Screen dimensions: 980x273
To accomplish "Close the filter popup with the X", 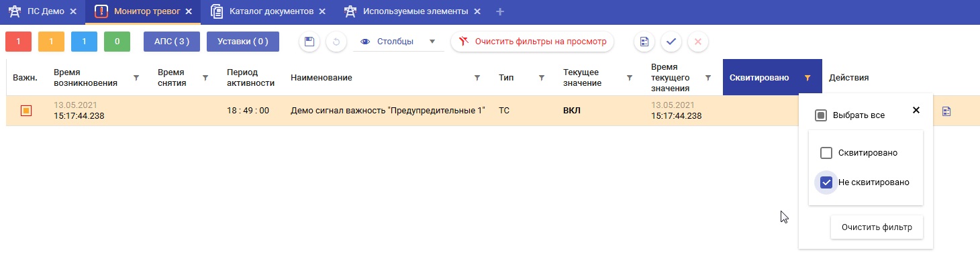I will tap(916, 110).
